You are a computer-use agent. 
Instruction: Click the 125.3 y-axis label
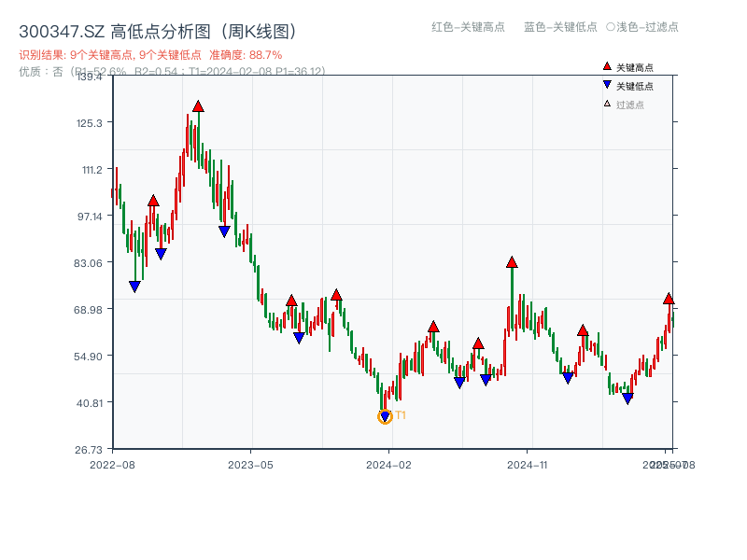coord(90,123)
